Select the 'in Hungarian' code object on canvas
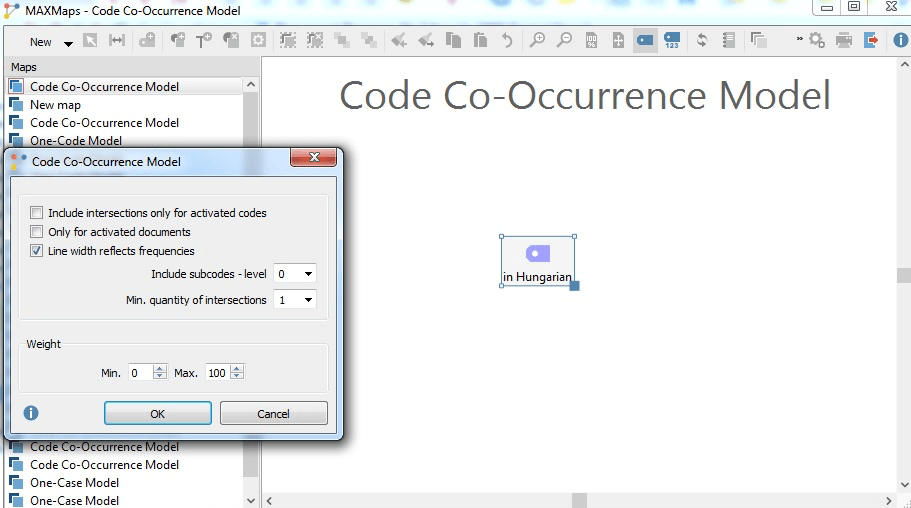 pyautogui.click(x=537, y=261)
